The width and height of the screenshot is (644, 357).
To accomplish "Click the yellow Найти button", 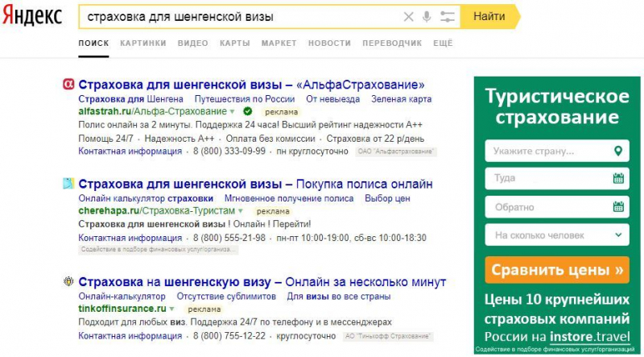I will point(489,17).
